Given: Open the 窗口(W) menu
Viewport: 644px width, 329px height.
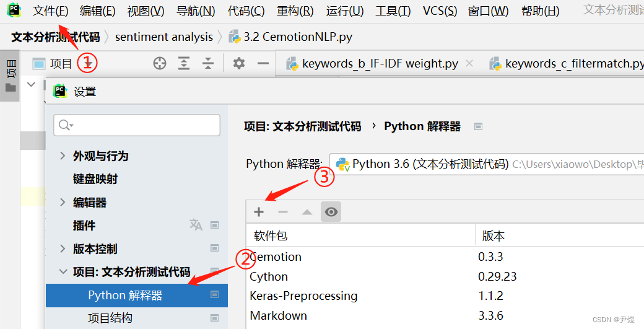Looking at the screenshot, I should 488,11.
